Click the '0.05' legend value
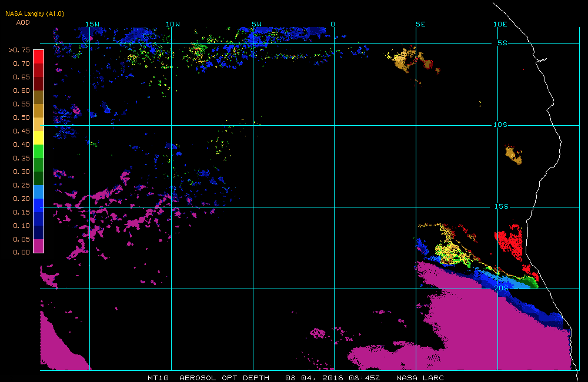The height and width of the screenshot is (382, 588). coord(21,239)
